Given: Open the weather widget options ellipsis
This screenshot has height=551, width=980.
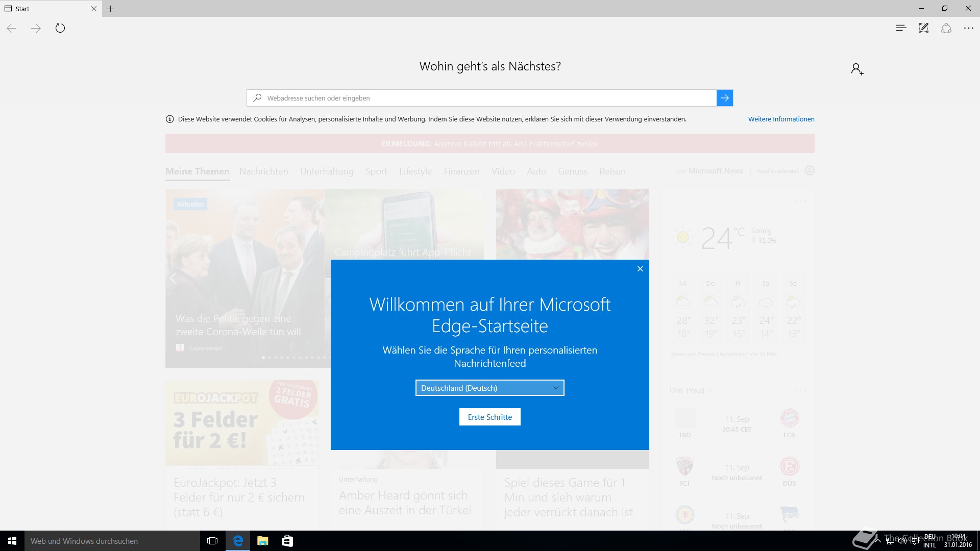Looking at the screenshot, I should tap(800, 201).
